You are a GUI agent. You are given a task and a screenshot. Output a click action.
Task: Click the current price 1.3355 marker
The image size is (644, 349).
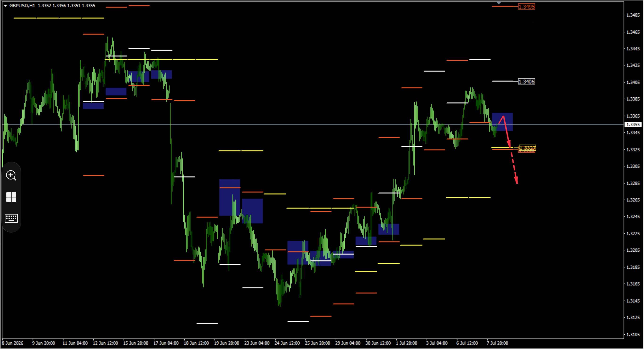(x=633, y=125)
